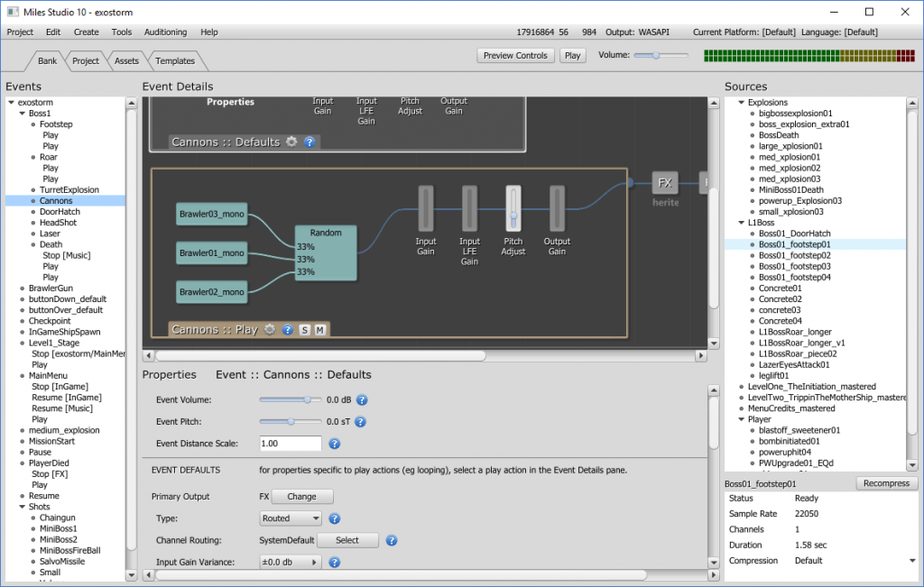Toggle solo (S) on Cannons :: Play
The height and width of the screenshot is (587, 924).
tap(304, 330)
